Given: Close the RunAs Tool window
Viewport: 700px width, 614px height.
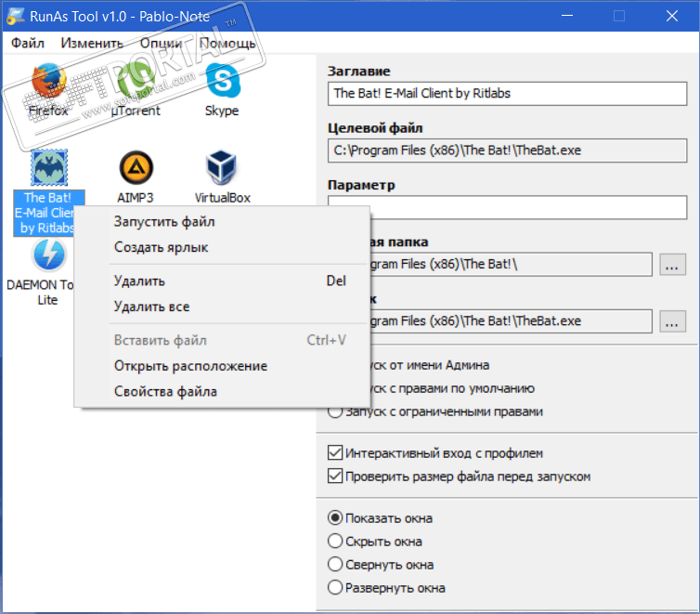Looking at the screenshot, I should [672, 16].
